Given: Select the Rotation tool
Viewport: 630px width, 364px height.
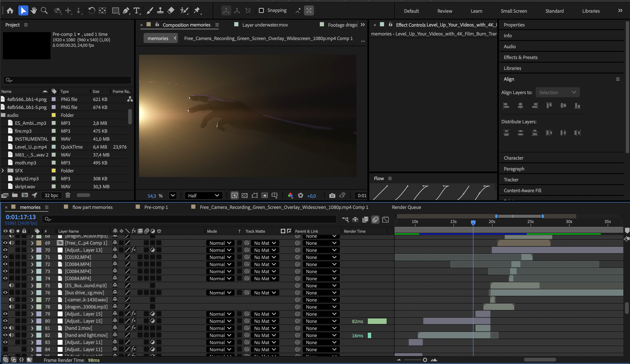Looking at the screenshot, I should (91, 10).
